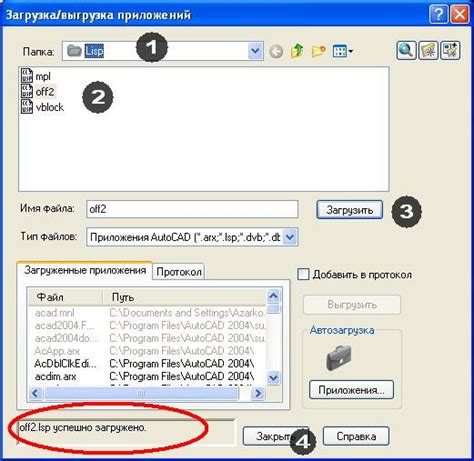Click the Back navigation arrow icon

tap(276, 52)
